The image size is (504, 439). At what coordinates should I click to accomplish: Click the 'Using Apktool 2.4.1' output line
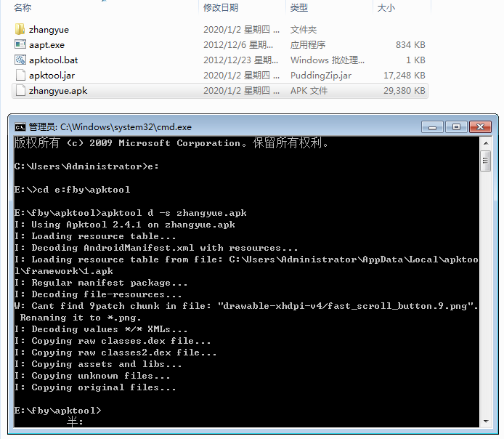[x=125, y=225]
